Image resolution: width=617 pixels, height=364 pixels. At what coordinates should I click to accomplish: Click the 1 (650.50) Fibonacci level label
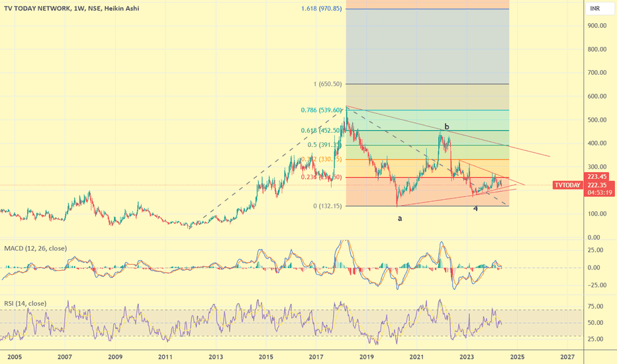328,84
